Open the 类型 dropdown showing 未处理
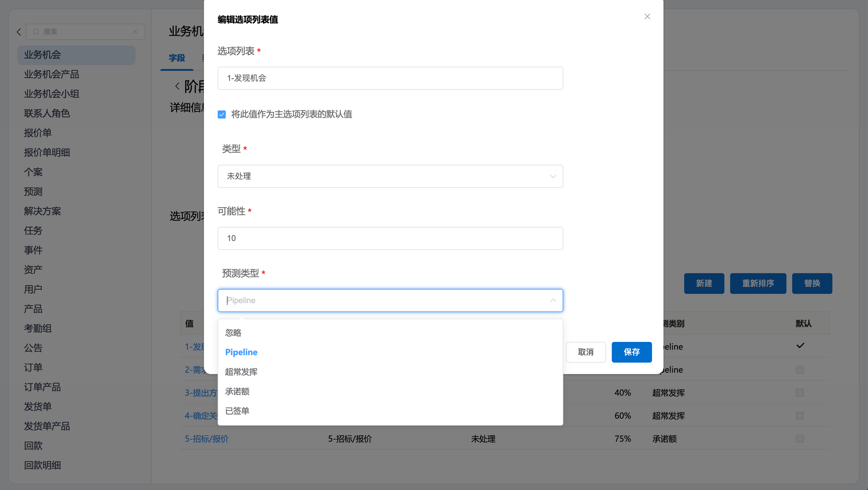This screenshot has height=490, width=868. (x=390, y=176)
